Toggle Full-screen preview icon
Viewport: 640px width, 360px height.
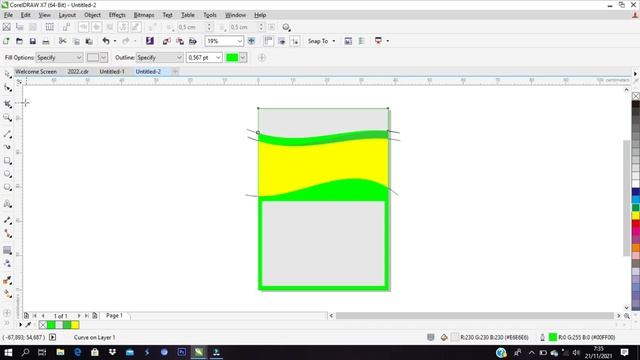251,41
